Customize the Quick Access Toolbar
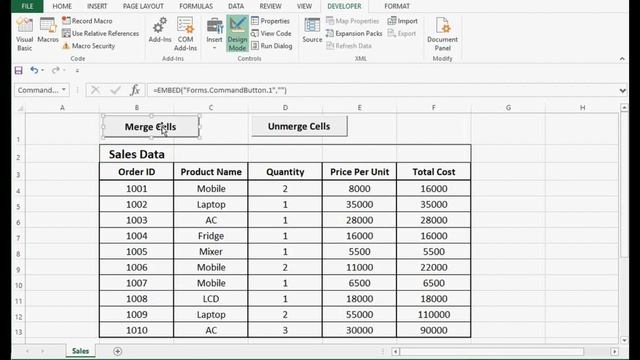640x360 pixels. coord(77,71)
